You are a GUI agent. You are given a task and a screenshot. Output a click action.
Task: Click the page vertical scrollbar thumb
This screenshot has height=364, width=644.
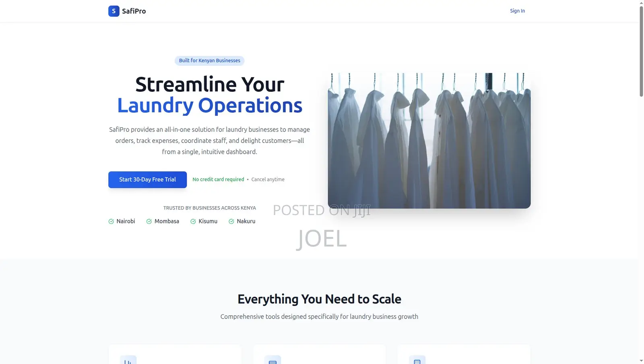[641, 51]
